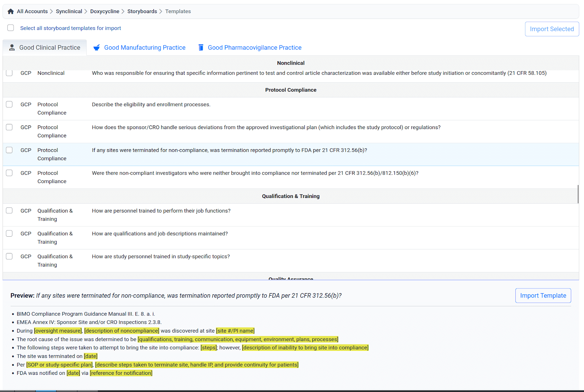Tick the eligibility and enrollment processes checkbox
The image size is (584, 392).
click(x=9, y=105)
